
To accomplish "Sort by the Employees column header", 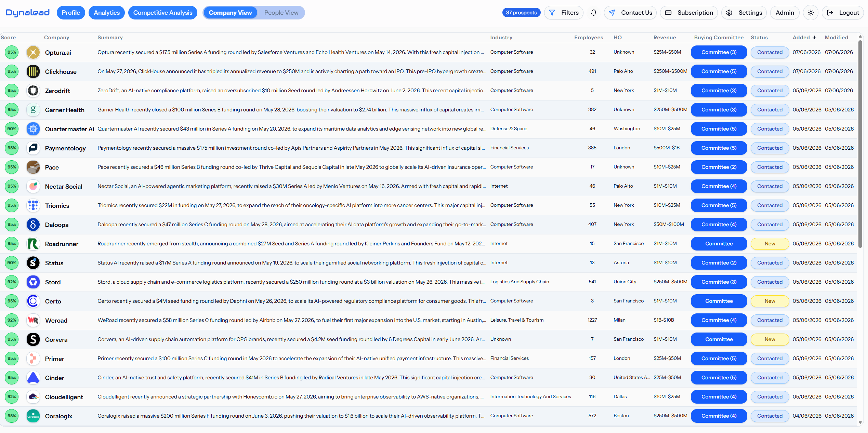I will tap(589, 38).
